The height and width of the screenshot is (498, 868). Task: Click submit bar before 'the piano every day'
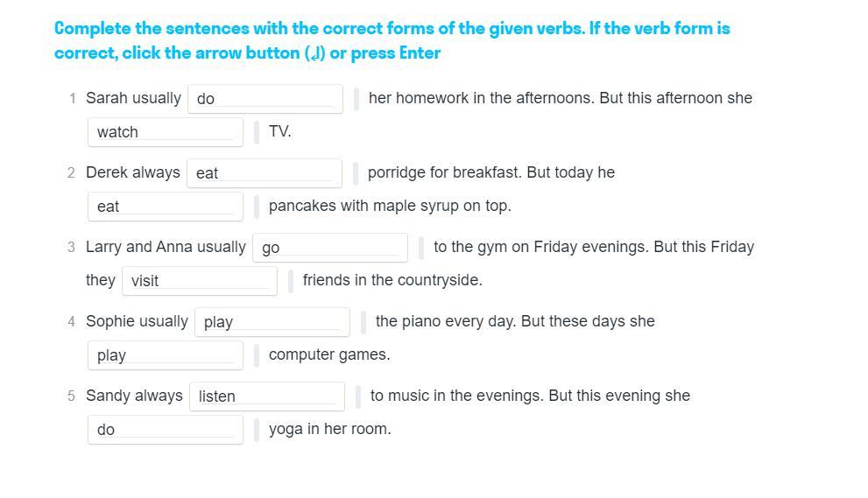[x=363, y=322]
